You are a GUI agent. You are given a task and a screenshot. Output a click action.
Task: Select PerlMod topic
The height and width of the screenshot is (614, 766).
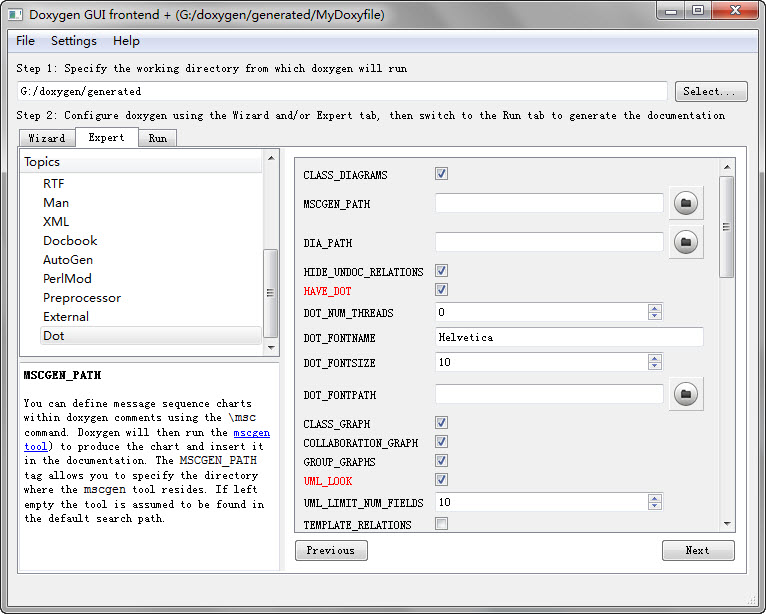[67, 279]
